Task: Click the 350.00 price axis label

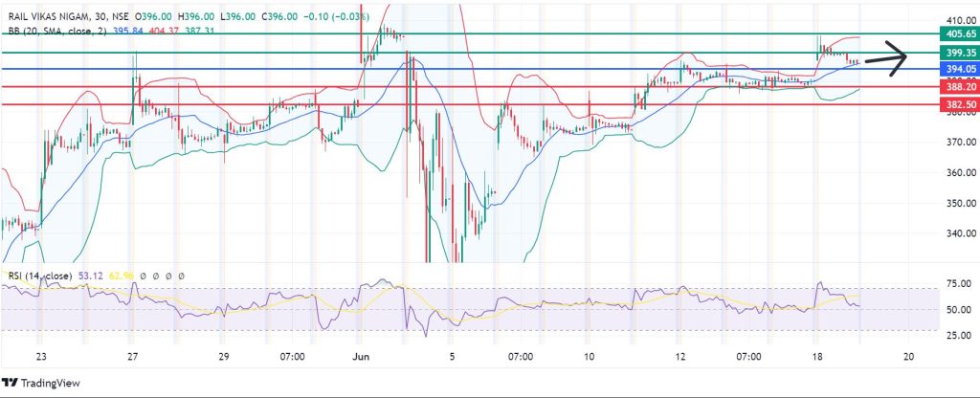Action: click(x=960, y=204)
